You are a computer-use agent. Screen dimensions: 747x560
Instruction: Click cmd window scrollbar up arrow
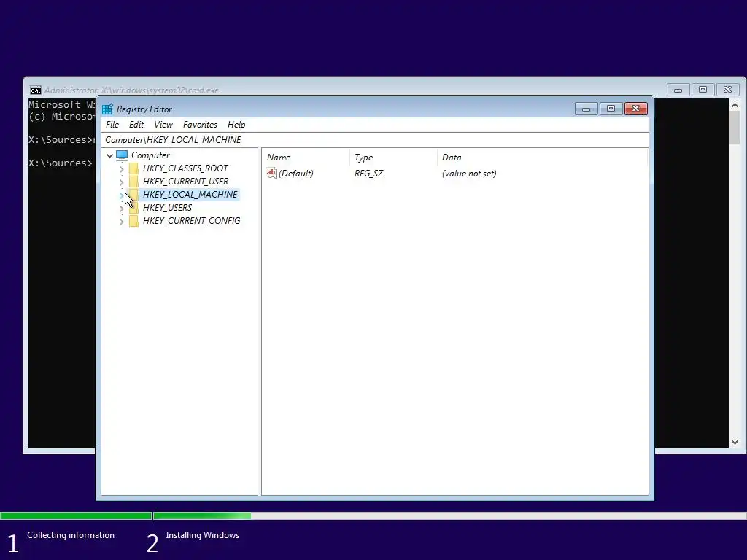(735, 105)
